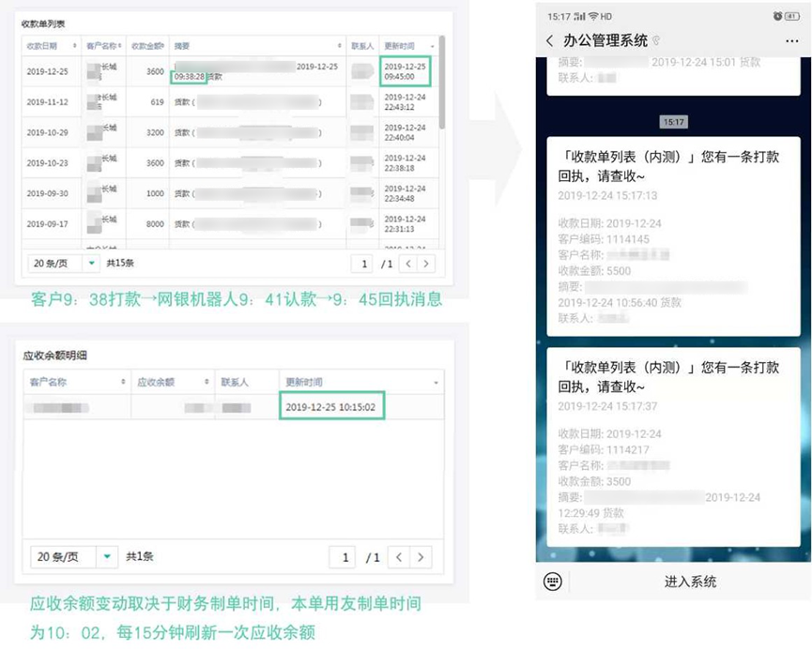This screenshot has height=651, width=812.
Task: Click the 1000 收款金额 cell
Action: 147,193
